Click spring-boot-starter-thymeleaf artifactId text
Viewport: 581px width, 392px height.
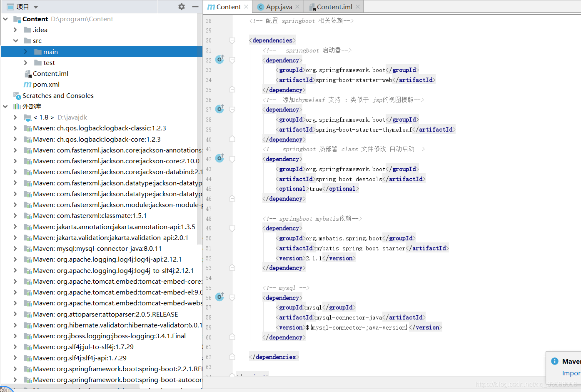[364, 130]
